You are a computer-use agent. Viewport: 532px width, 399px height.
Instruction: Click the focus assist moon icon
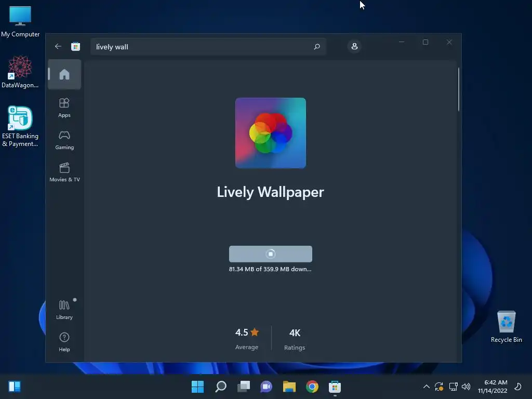pos(518,387)
